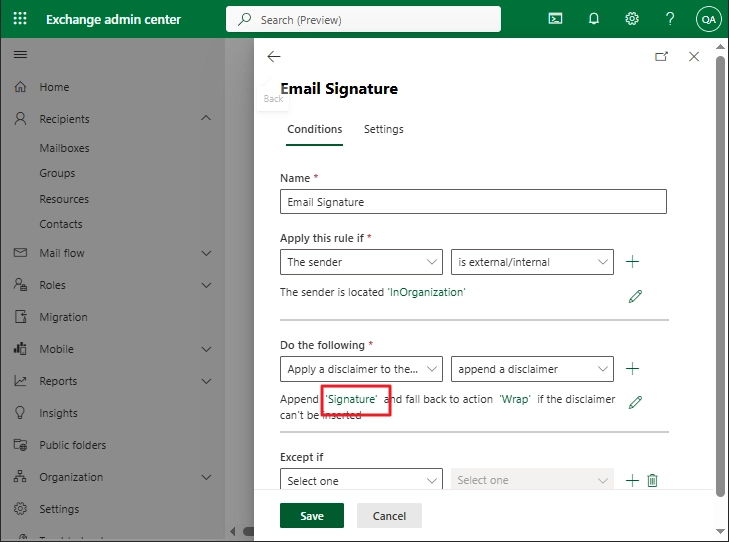Click the sidebar Settings gear icon
The width and height of the screenshot is (729, 542).
[20, 509]
